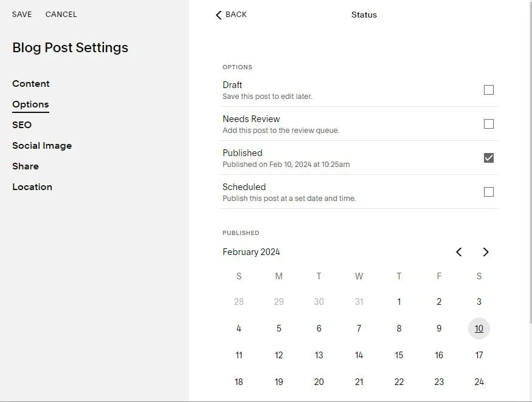Check the Draft status checkbox
The image size is (532, 402).
coord(488,90)
